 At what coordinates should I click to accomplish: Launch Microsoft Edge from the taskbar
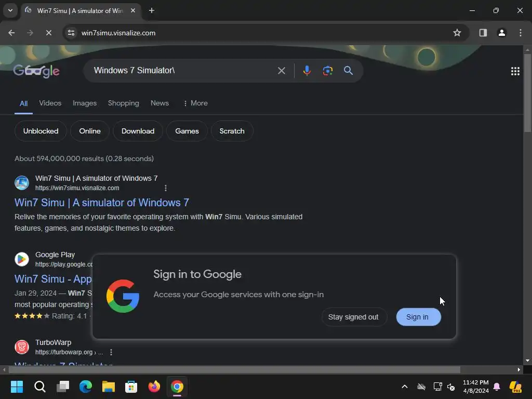coord(86,387)
